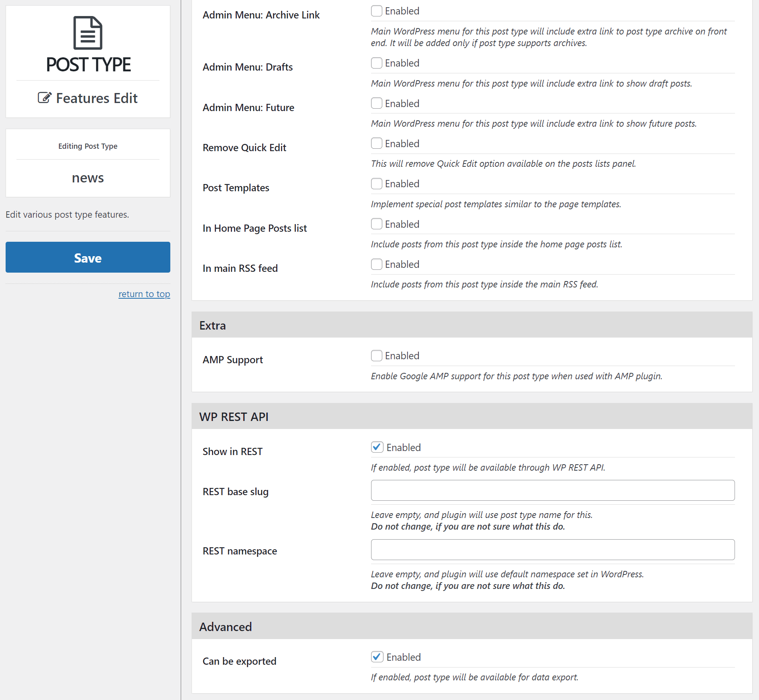
Task: Click the data export description text
Action: 474,677
